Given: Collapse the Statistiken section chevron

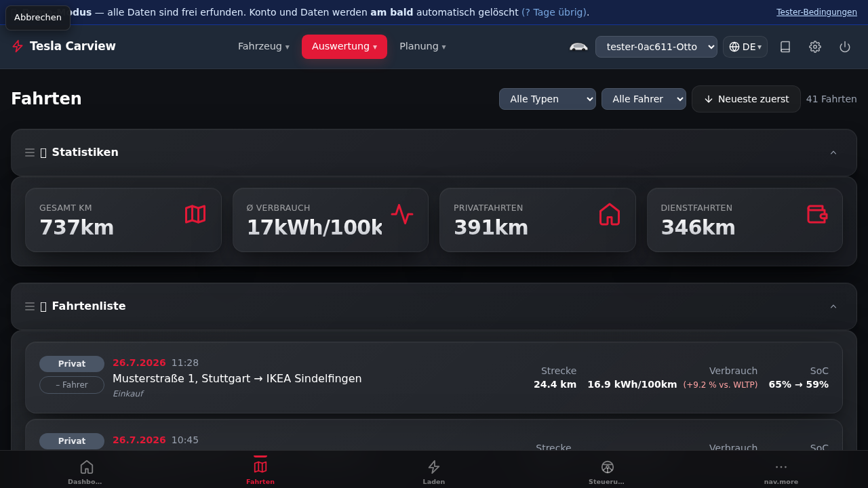Looking at the screenshot, I should click(833, 152).
